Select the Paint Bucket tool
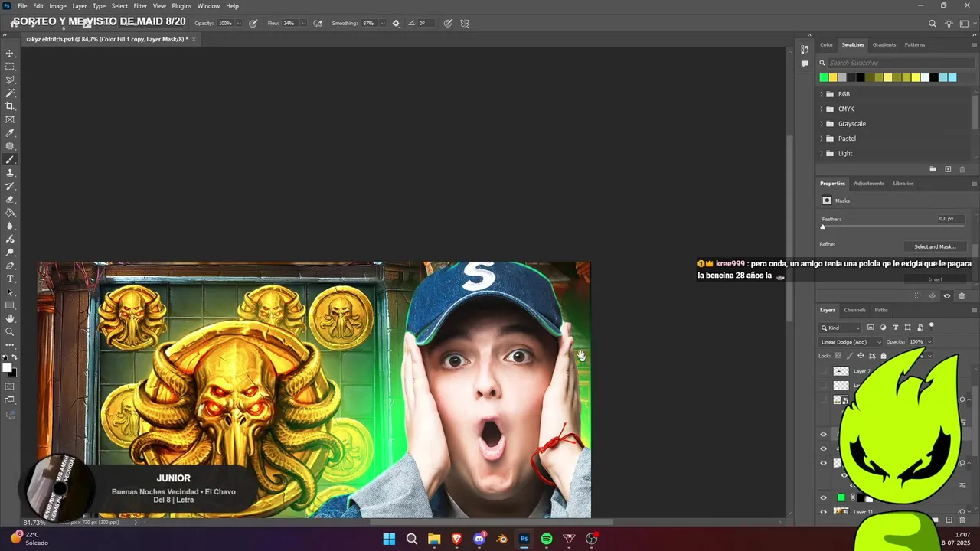Screen dimensions: 980x551 tap(10, 213)
